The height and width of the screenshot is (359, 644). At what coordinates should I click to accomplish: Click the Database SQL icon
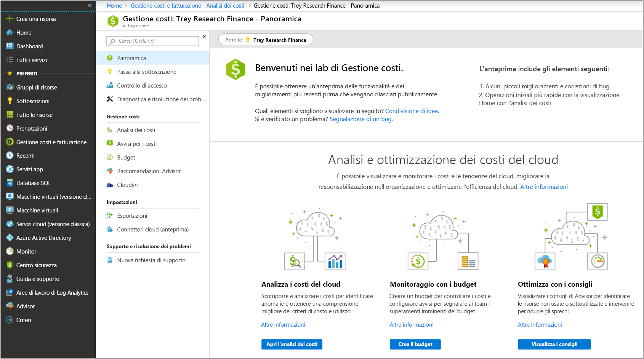(x=10, y=183)
